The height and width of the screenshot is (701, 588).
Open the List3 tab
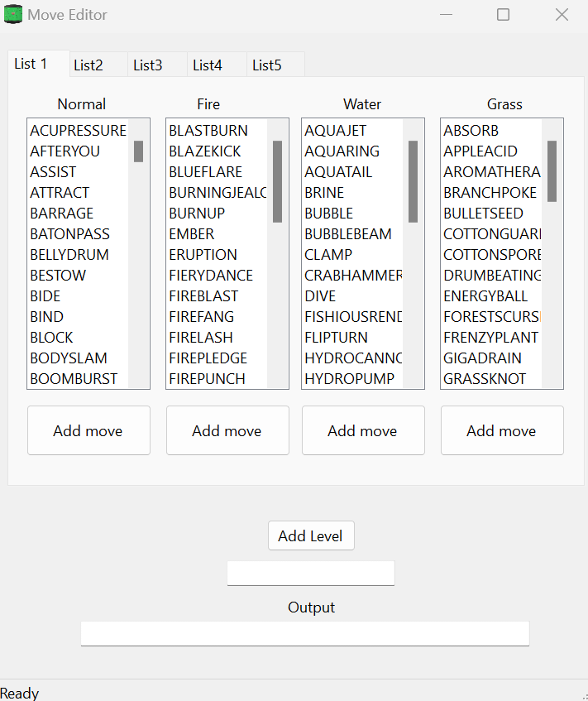click(148, 65)
